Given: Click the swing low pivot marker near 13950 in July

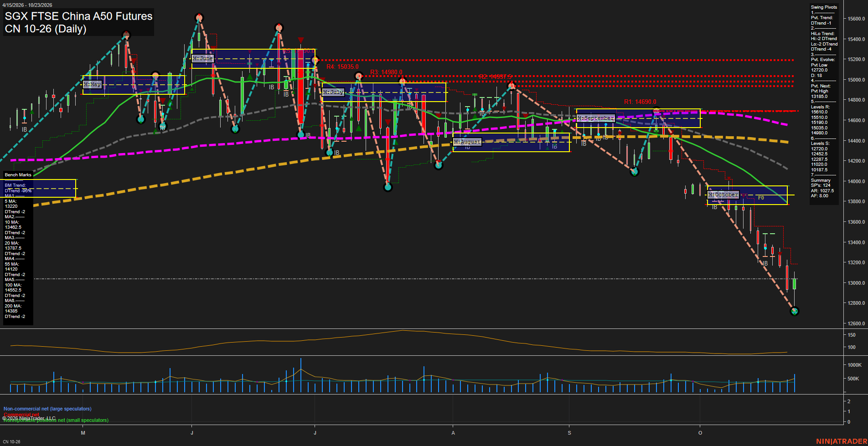Looking at the screenshot, I should tap(388, 187).
